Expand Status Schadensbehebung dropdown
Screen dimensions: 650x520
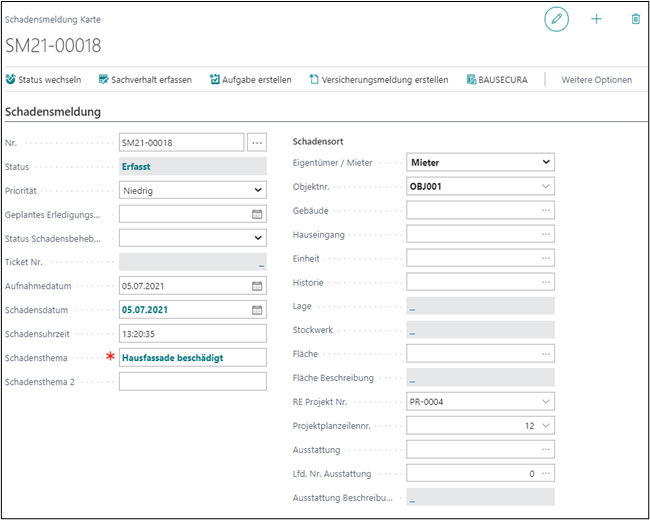click(x=257, y=238)
